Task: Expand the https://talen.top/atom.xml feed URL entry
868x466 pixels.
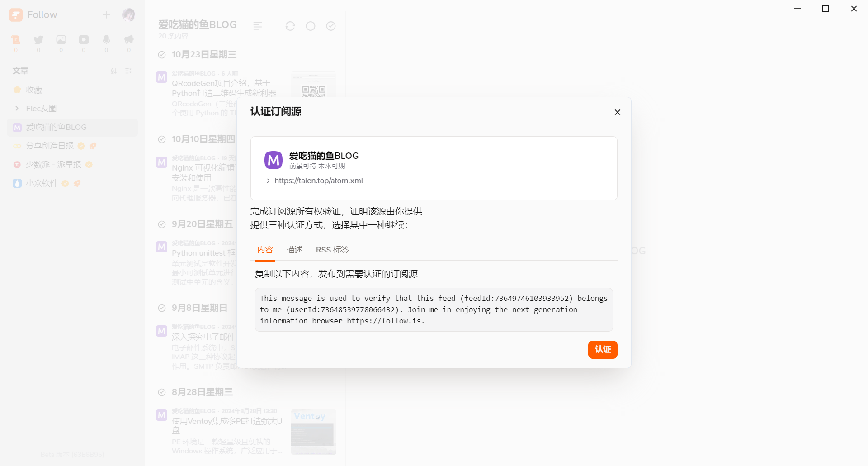Action: tap(269, 181)
